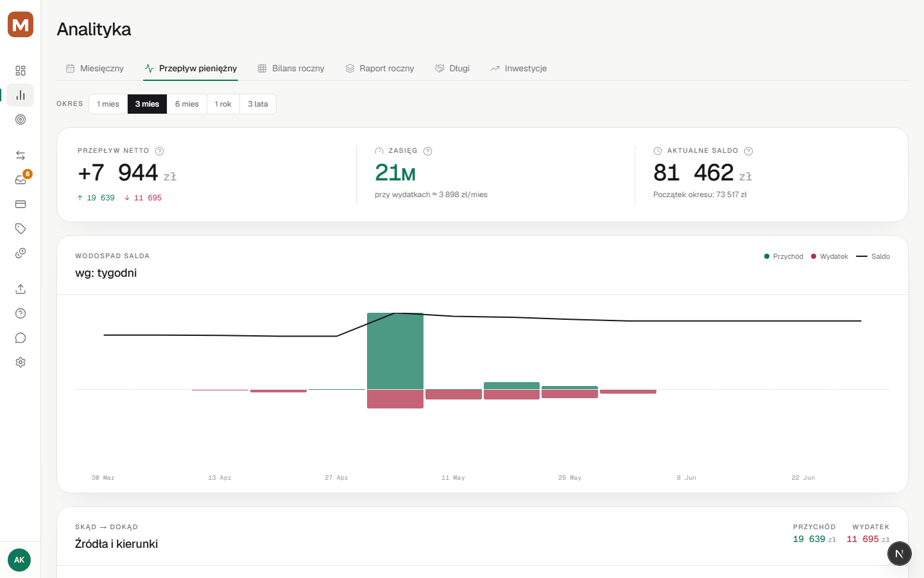This screenshot has width=924, height=578.
Task: Open the settings gear in sidebar
Action: [x=21, y=362]
